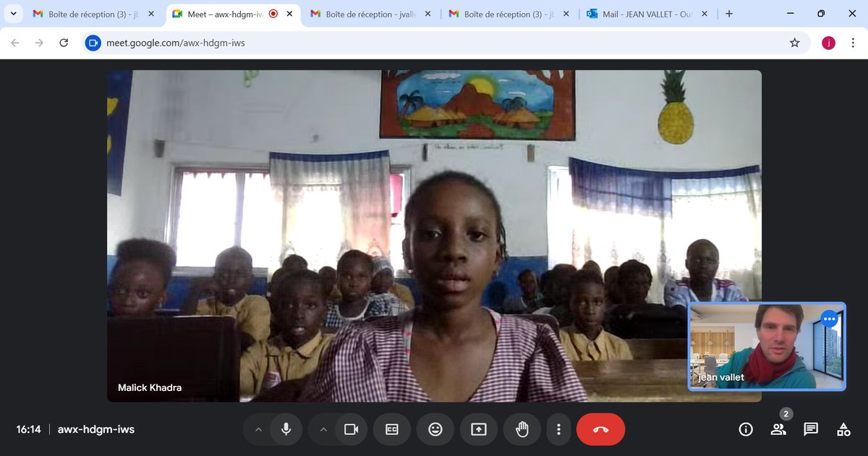This screenshot has width=868, height=456.
Task: Toggle closed captions button
Action: (392, 429)
